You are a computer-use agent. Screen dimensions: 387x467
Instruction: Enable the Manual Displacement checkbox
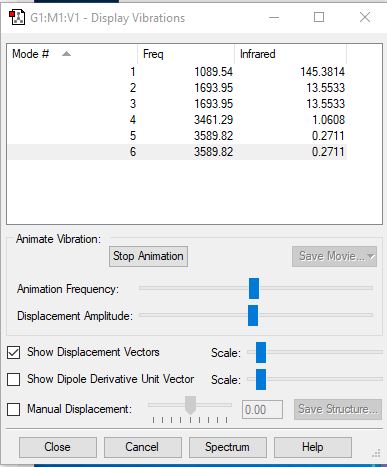13,409
